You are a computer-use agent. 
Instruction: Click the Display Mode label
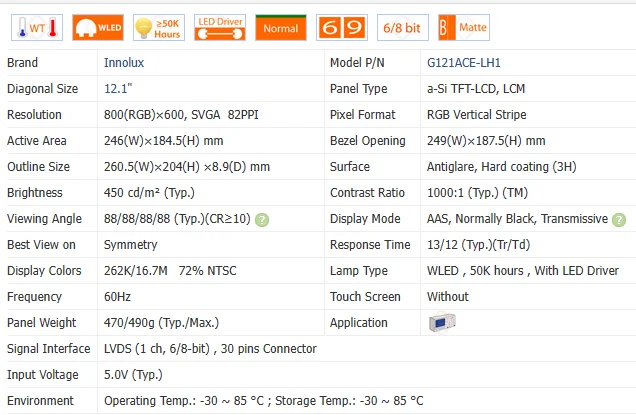coord(365,219)
